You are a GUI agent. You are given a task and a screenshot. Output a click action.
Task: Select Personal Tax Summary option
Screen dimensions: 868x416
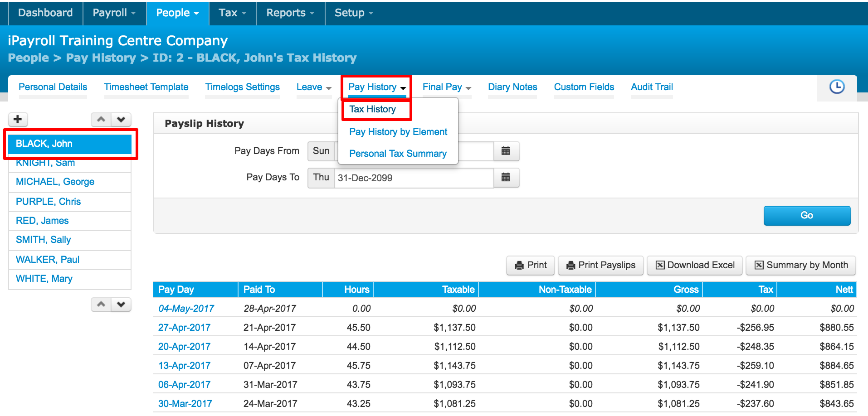pos(398,154)
